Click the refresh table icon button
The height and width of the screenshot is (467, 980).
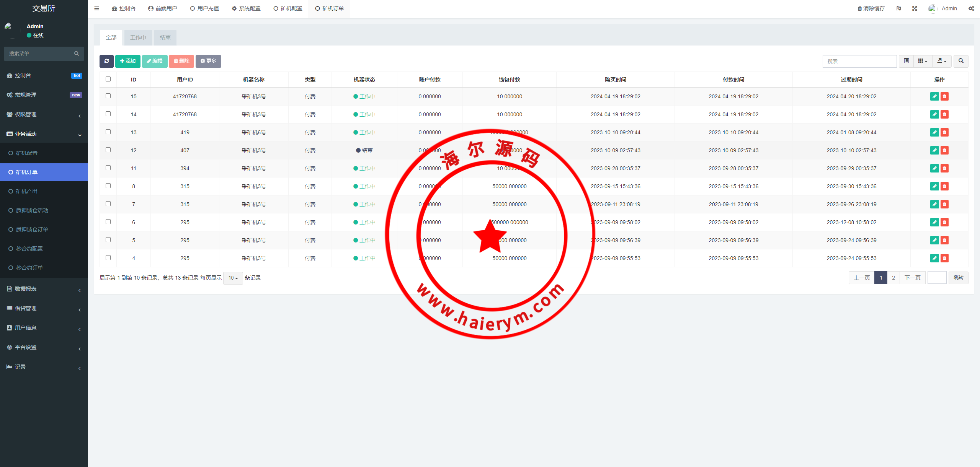pyautogui.click(x=106, y=61)
